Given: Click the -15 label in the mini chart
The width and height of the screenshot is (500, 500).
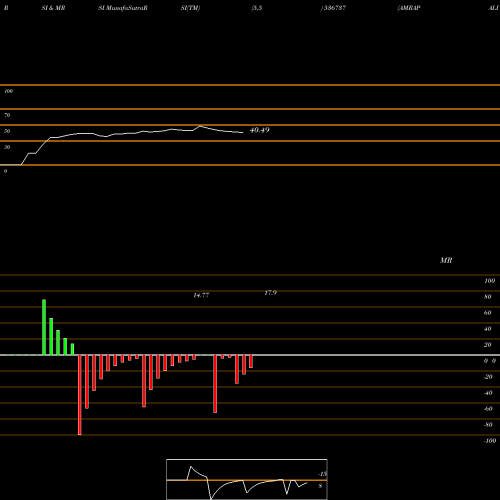Looking at the screenshot, I should [x=322, y=474].
